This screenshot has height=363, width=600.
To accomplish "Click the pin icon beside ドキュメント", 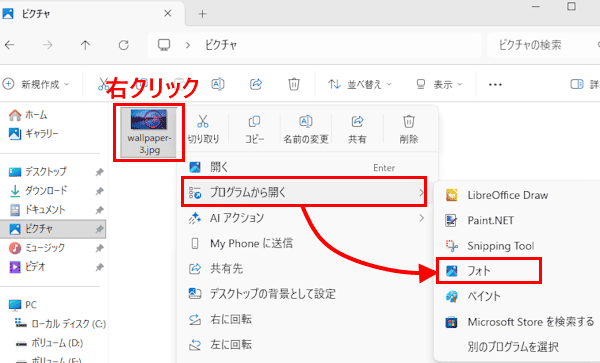I will click(x=99, y=210).
